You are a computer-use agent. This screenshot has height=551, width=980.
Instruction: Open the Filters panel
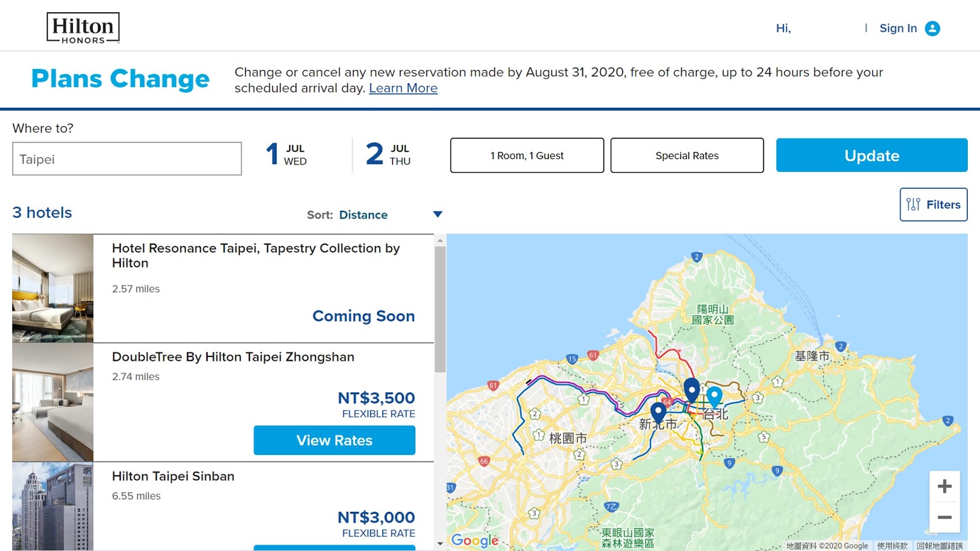(933, 204)
